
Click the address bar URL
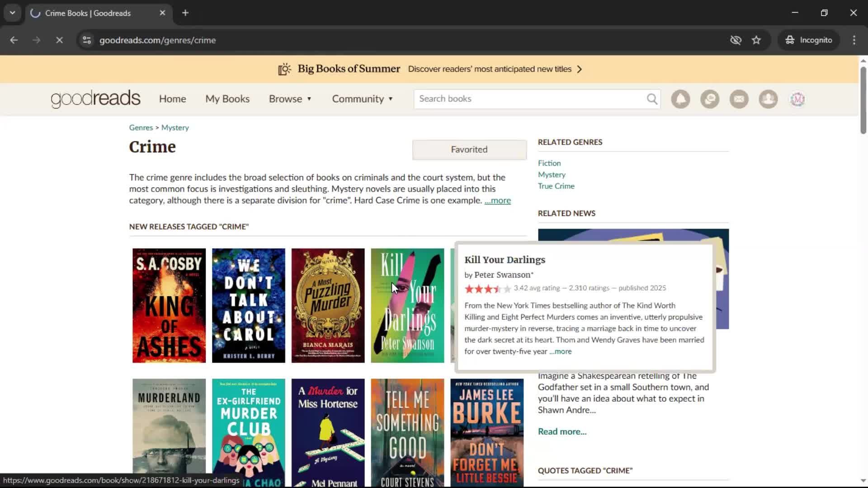[157, 40]
